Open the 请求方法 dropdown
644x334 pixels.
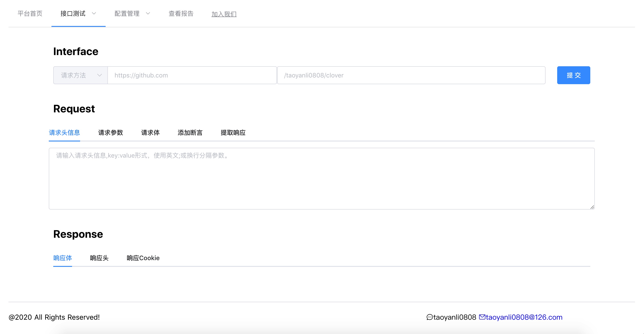click(81, 75)
